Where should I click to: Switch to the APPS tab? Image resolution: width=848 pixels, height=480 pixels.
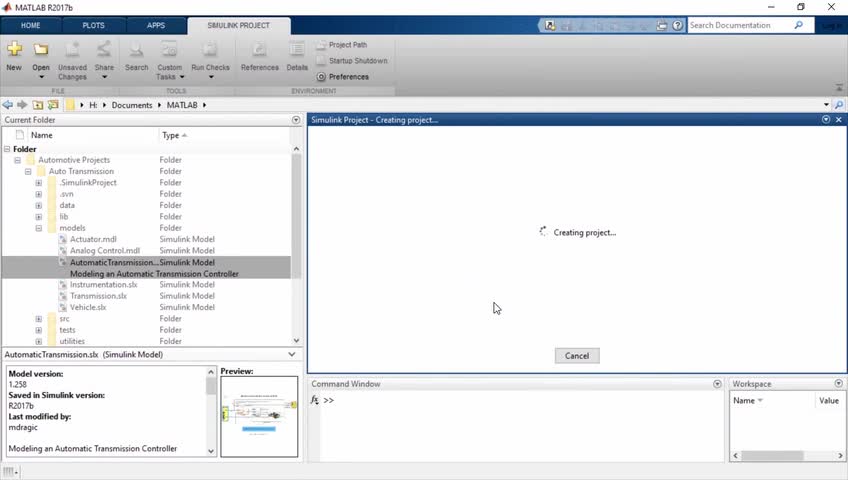[156, 25]
